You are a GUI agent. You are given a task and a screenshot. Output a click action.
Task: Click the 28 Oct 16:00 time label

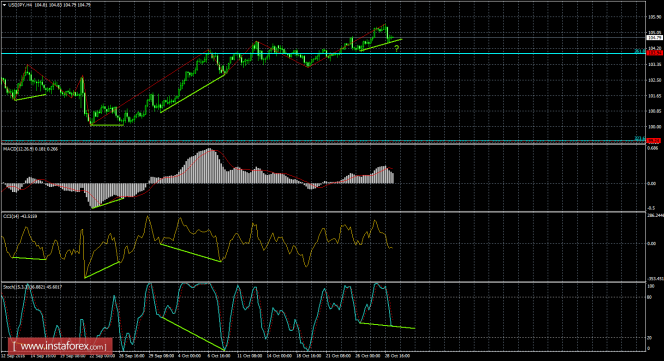tap(398, 356)
